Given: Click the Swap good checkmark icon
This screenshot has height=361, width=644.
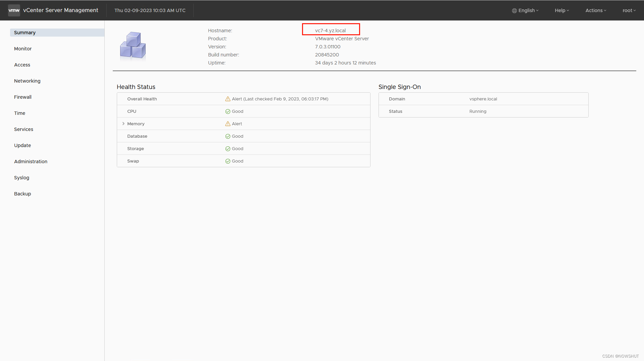Looking at the screenshot, I should pos(228,161).
